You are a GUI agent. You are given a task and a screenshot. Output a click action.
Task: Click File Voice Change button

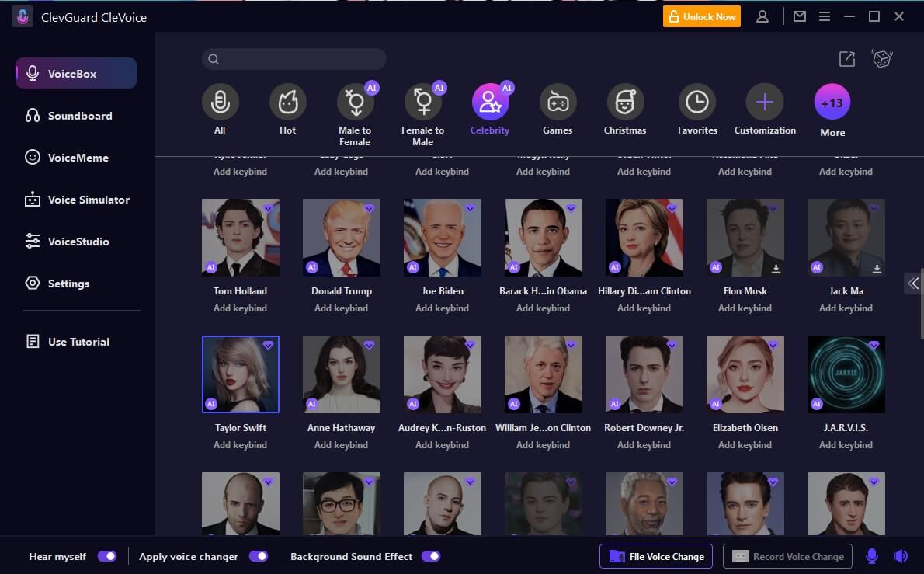click(656, 556)
